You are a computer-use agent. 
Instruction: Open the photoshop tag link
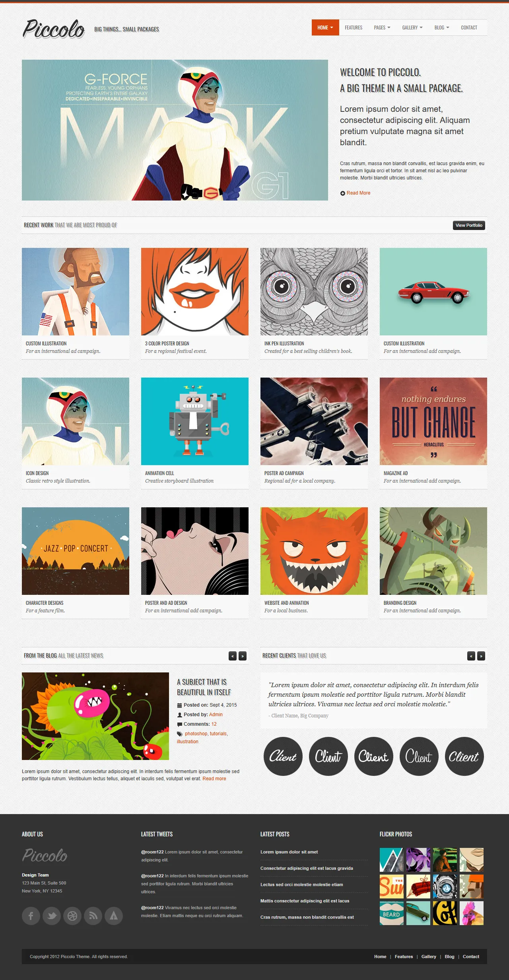click(x=196, y=734)
